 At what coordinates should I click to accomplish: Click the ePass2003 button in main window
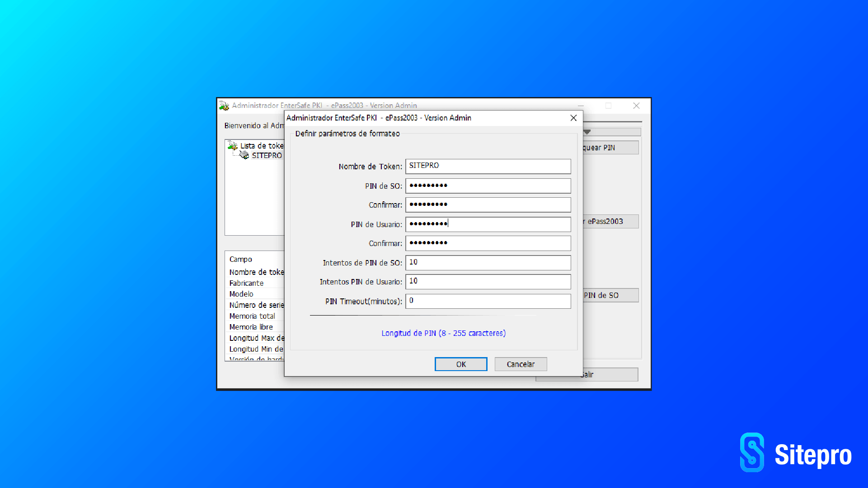[610, 221]
